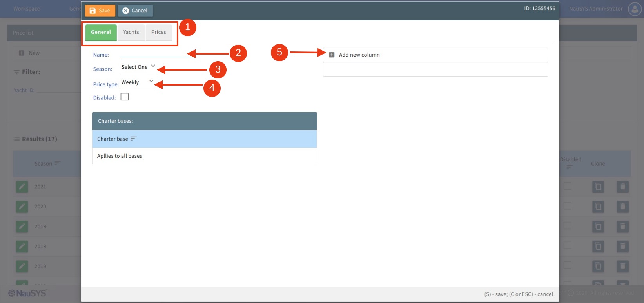This screenshot has height=303, width=644.
Task: Toggle Disabled checkbox in the 2021 row
Action: click(567, 186)
